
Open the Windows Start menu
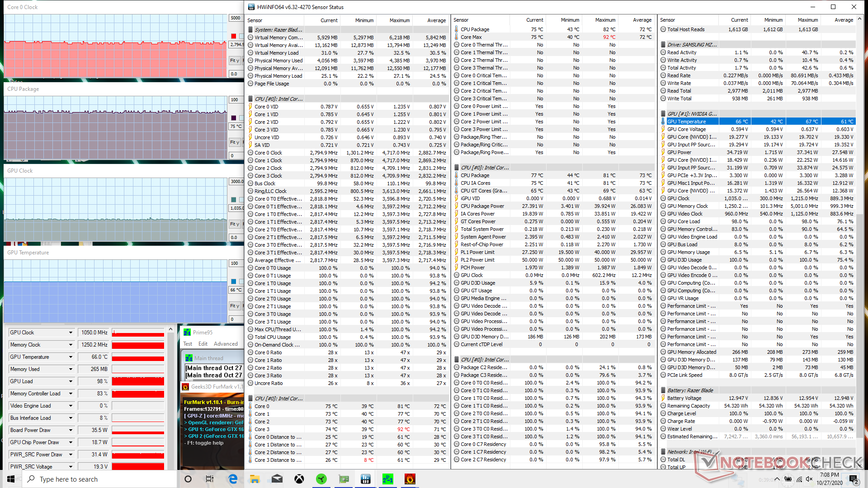pyautogui.click(x=11, y=479)
